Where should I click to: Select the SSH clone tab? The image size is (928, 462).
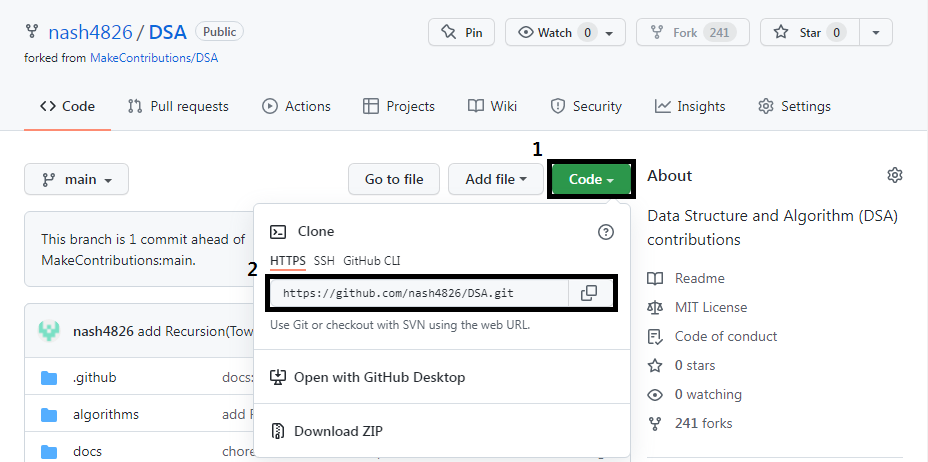pos(324,261)
